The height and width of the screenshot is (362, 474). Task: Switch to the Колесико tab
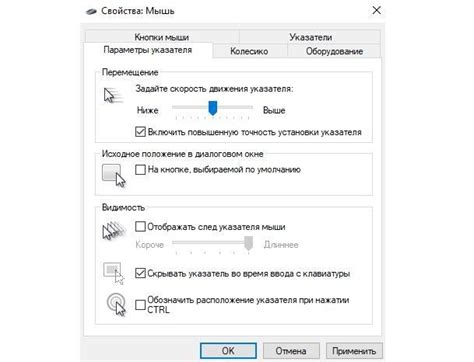[x=249, y=51]
